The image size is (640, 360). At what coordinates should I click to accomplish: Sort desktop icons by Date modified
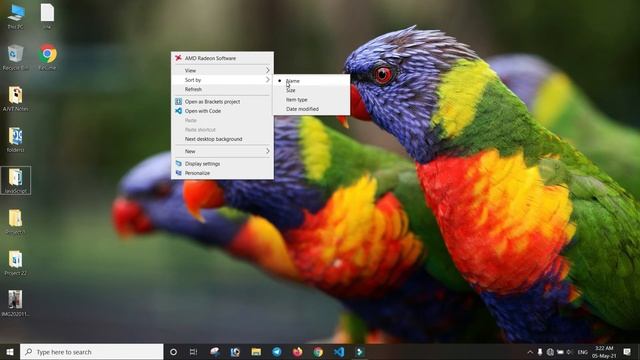[x=312, y=109]
